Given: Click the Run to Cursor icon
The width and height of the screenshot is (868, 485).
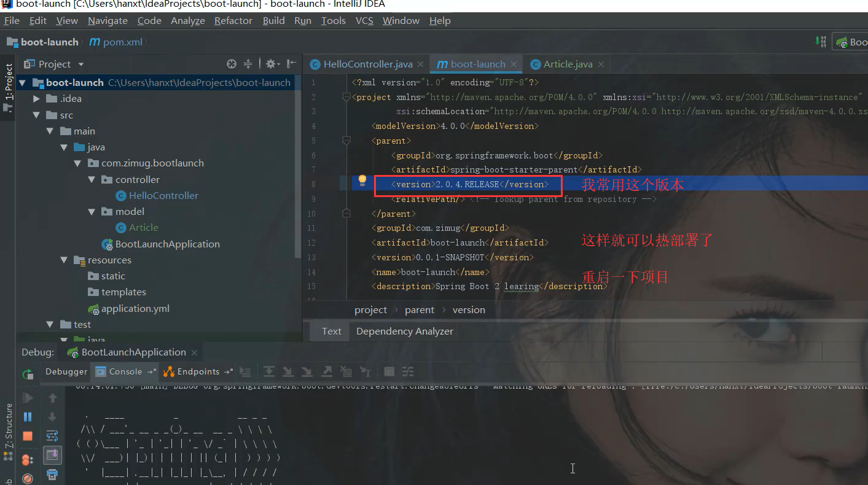Looking at the screenshot, I should click(x=366, y=371).
